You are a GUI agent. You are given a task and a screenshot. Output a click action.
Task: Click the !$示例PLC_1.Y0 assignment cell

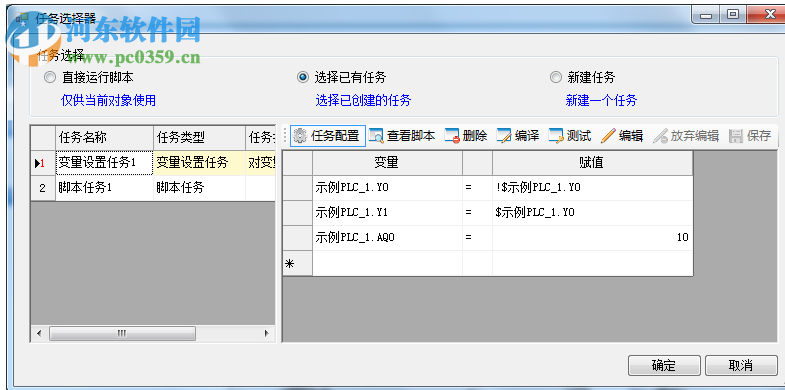593,188
